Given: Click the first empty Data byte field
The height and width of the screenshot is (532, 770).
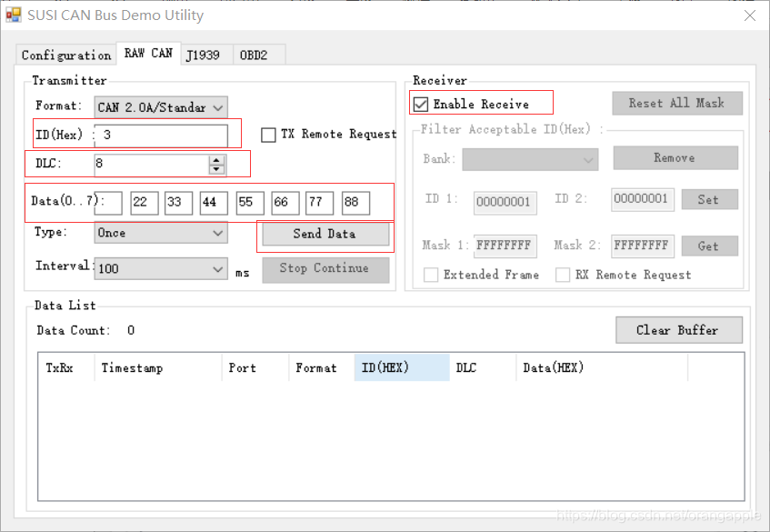Looking at the screenshot, I should coord(108,203).
